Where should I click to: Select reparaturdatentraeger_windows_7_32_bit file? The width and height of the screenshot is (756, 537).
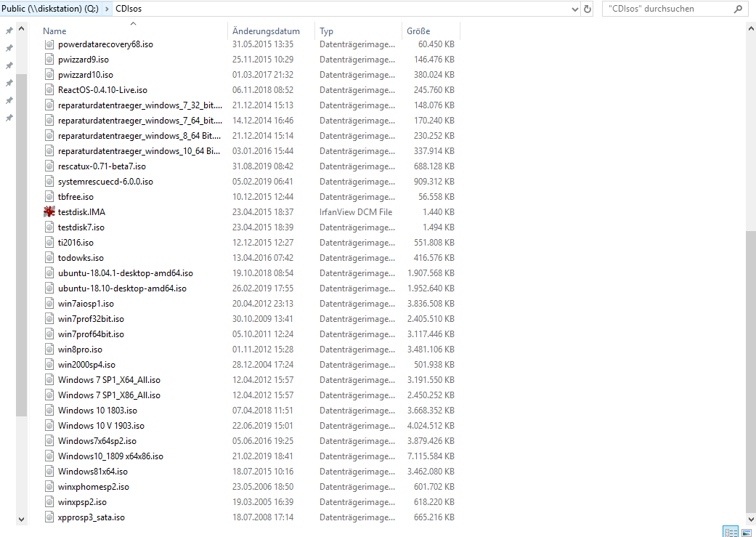coord(140,105)
